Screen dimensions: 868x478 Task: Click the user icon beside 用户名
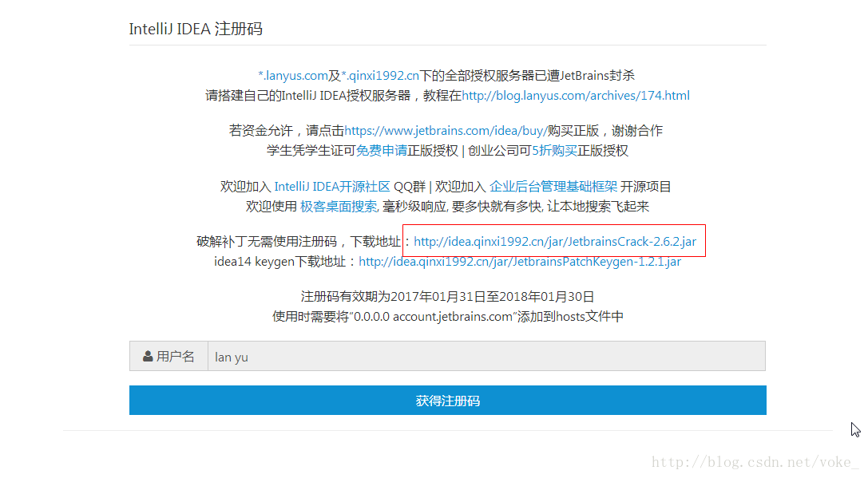click(x=148, y=356)
